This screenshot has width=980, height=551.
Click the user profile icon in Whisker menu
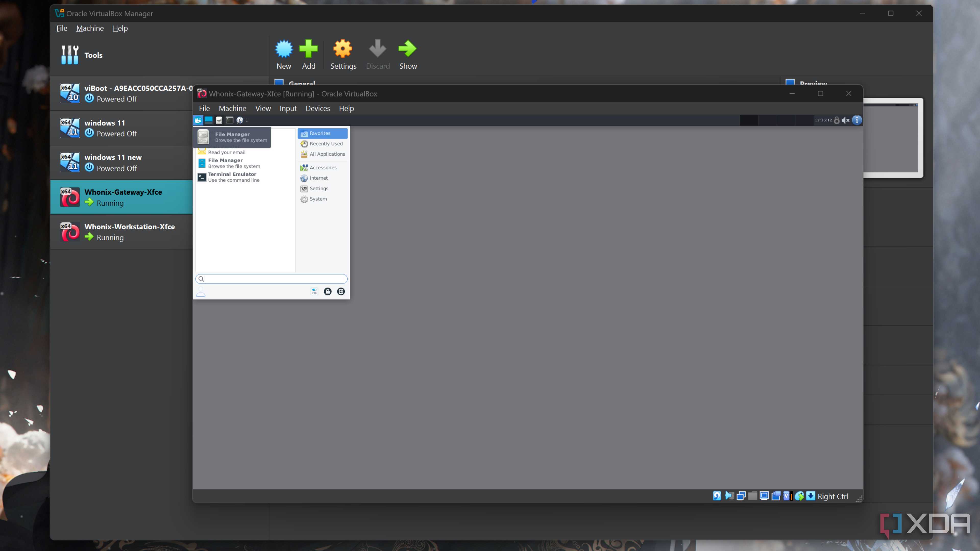(x=201, y=292)
